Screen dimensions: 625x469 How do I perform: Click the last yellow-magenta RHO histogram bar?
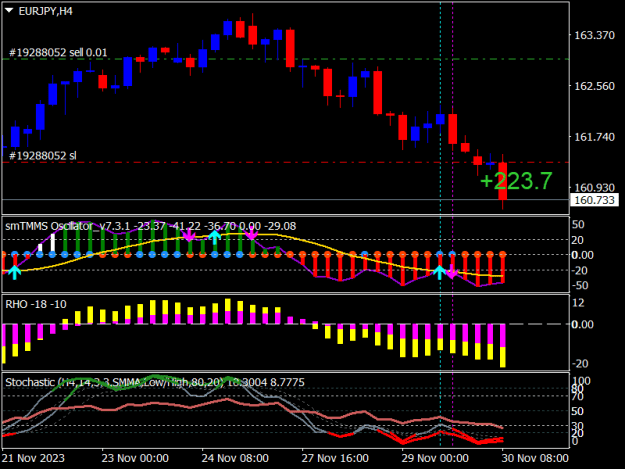503,345
